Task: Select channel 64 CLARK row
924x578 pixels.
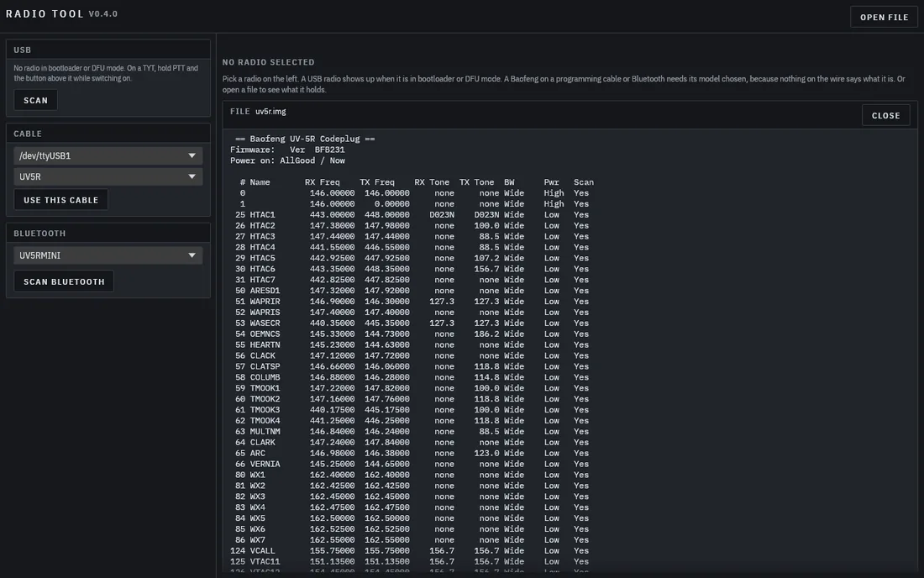Action: tap(412, 443)
